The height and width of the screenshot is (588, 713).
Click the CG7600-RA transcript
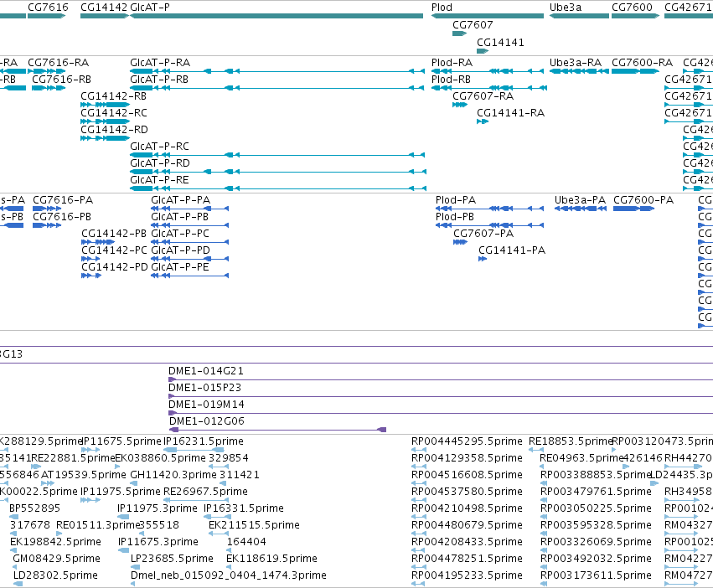[x=635, y=71]
